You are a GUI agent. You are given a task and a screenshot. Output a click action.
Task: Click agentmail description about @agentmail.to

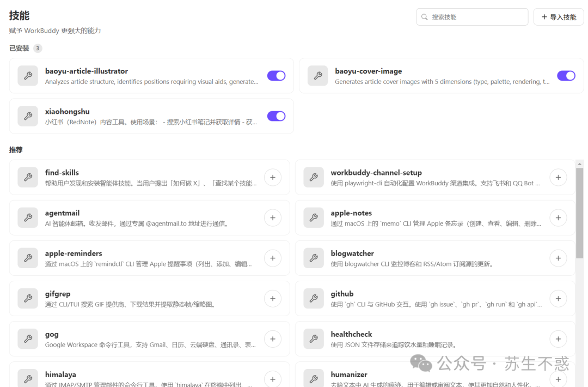[x=137, y=223]
